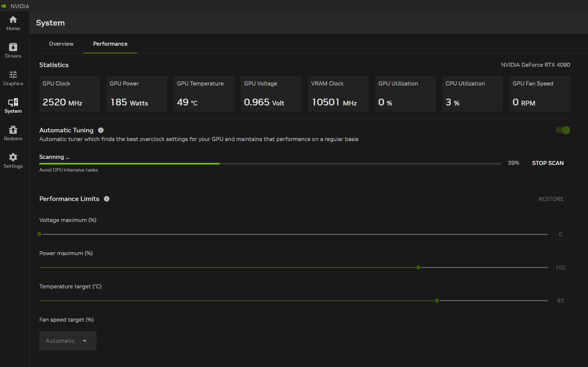Viewport: 588px width, 367px height.
Task: Open the Redeem gift section
Action: pos(13,133)
